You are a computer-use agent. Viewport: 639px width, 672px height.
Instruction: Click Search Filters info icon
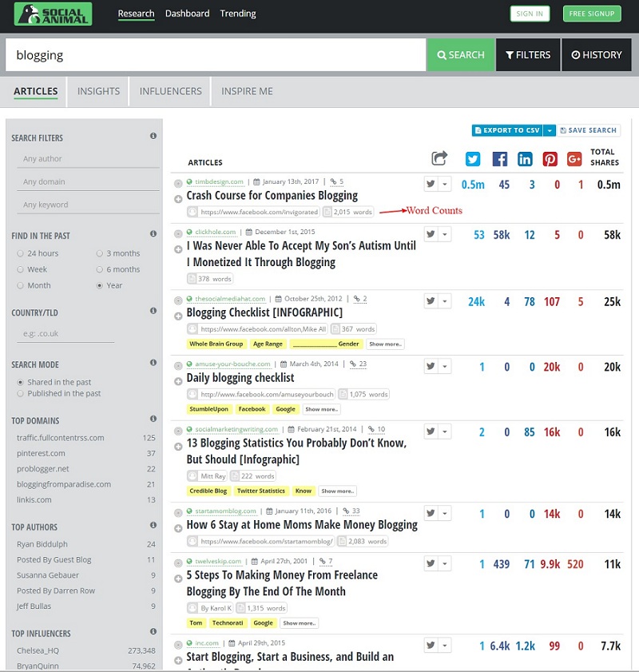click(153, 136)
